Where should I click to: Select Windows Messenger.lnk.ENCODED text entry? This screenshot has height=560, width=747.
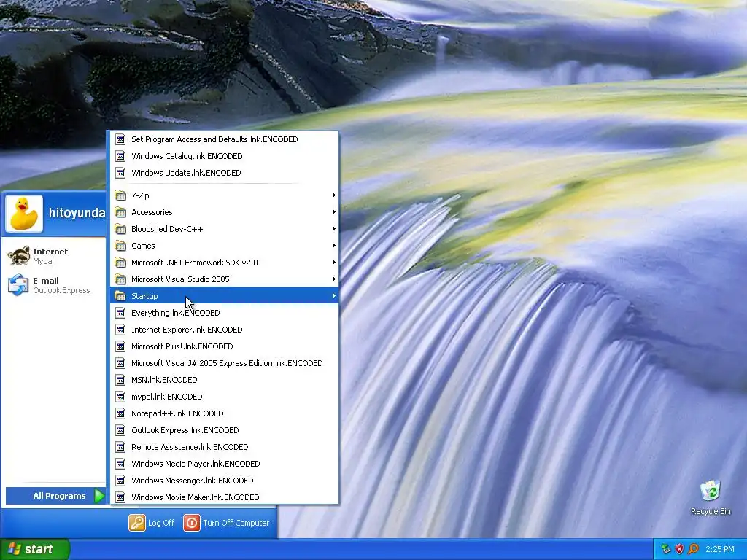pyautogui.click(x=192, y=480)
